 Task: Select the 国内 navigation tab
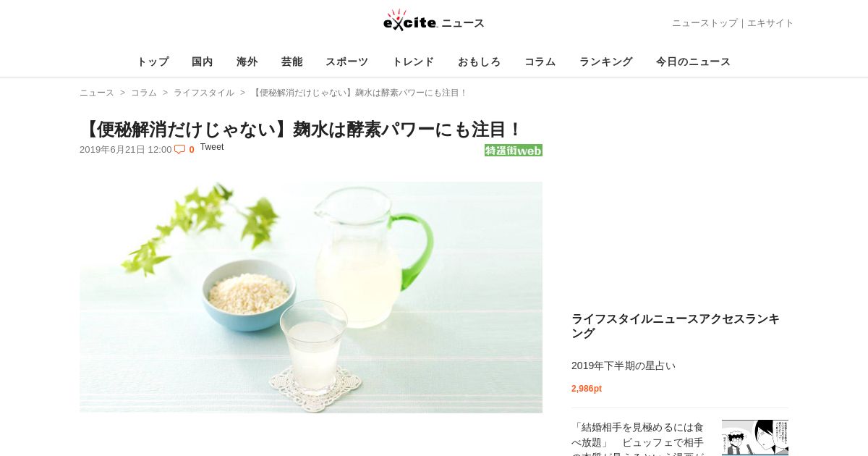pyautogui.click(x=203, y=62)
